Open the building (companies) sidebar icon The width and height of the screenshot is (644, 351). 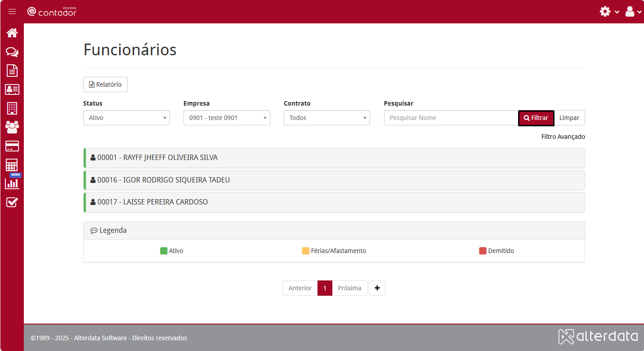point(12,108)
